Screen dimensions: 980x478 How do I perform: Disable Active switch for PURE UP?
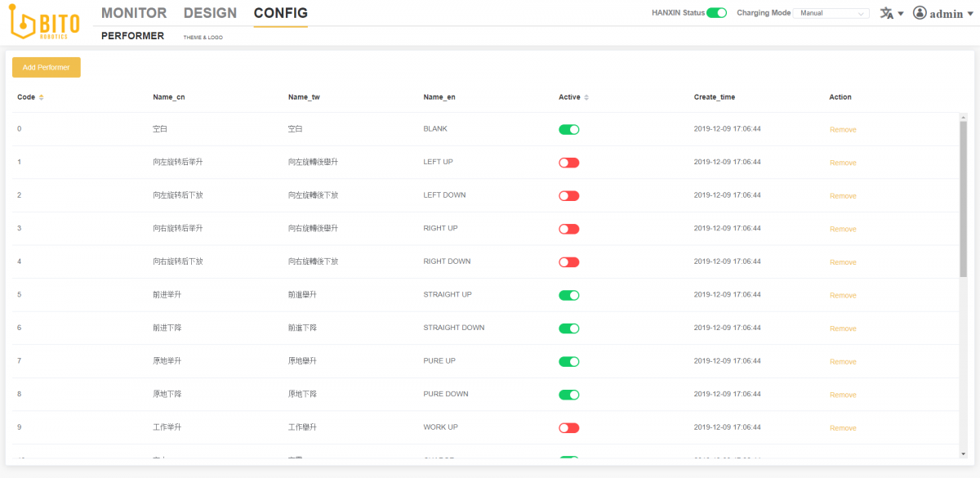point(569,361)
